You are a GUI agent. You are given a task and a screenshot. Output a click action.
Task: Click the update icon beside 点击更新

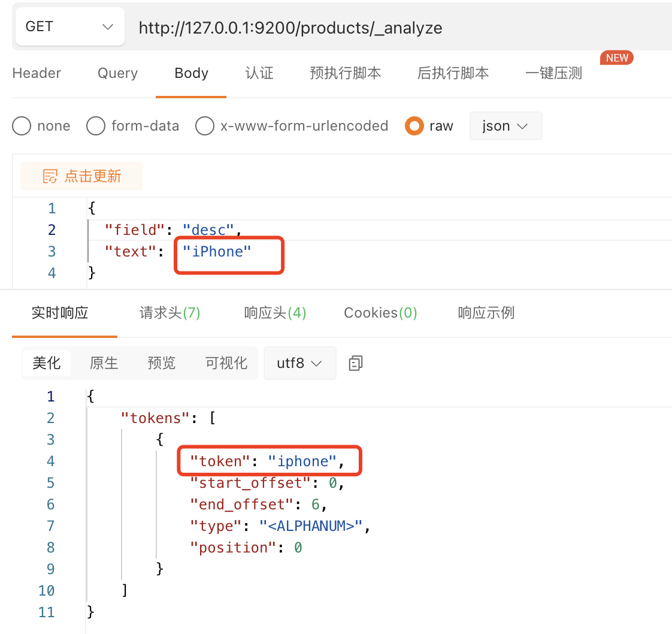coord(50,176)
